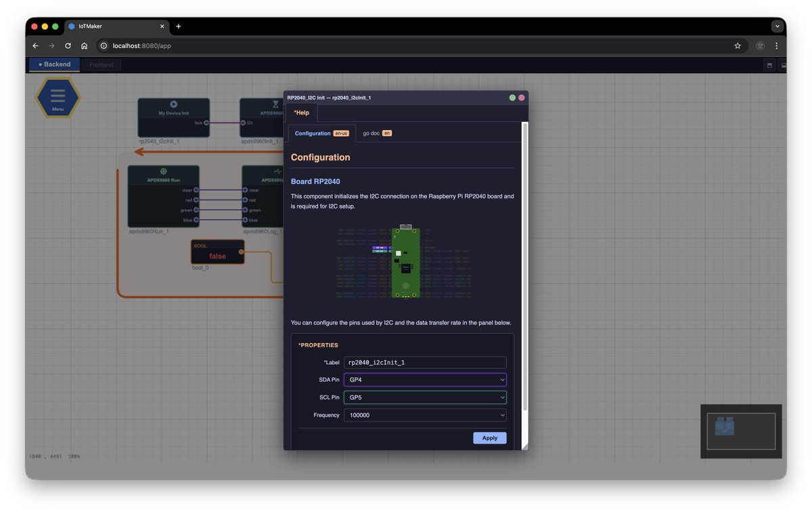Screen dimensions: 812x513
Task: Click the apds9960Log_1 node label
Action: 263,231
